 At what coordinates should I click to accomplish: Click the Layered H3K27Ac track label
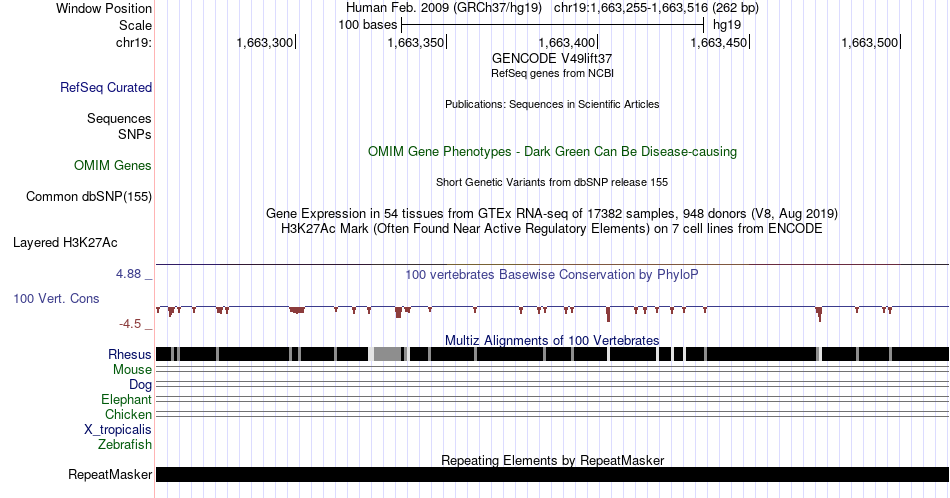tap(65, 242)
